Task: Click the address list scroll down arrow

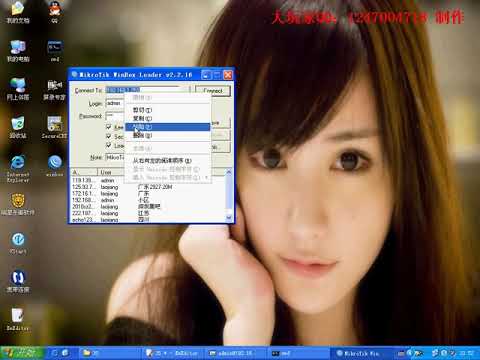Action: pos(229,218)
